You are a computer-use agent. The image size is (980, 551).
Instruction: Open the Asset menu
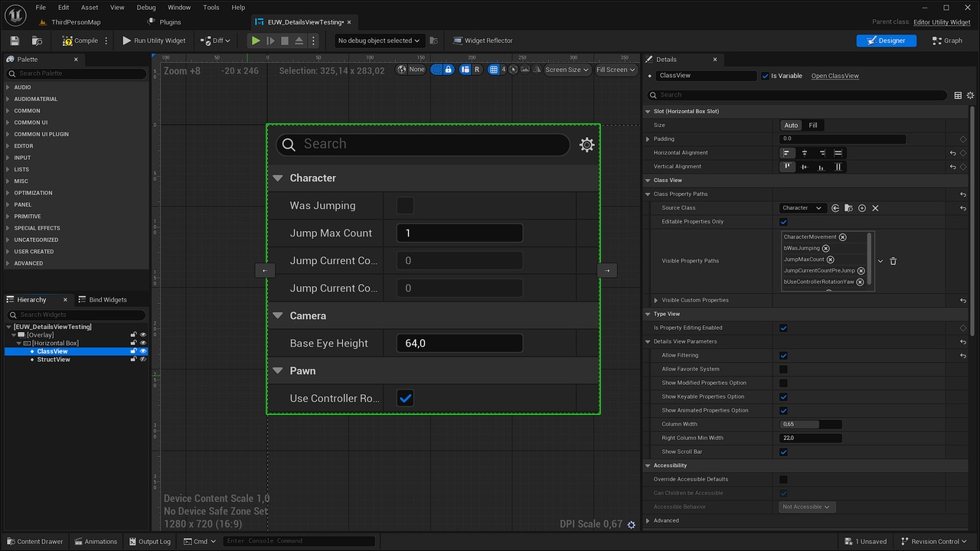pyautogui.click(x=90, y=8)
